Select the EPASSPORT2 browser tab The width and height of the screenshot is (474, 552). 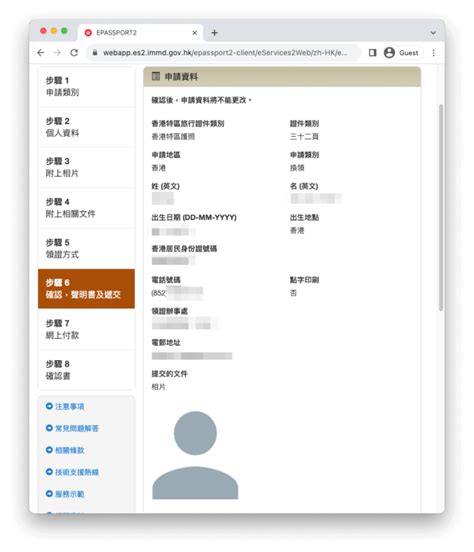point(140,33)
